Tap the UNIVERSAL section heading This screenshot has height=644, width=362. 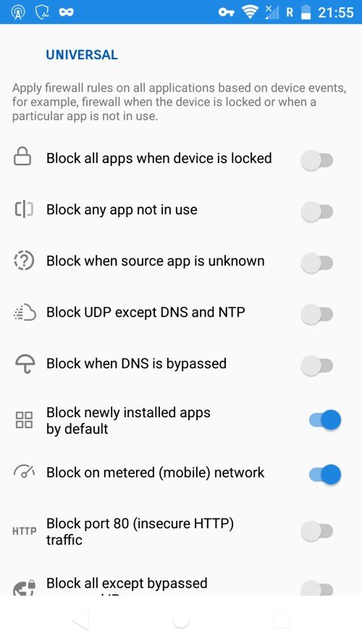(x=82, y=55)
